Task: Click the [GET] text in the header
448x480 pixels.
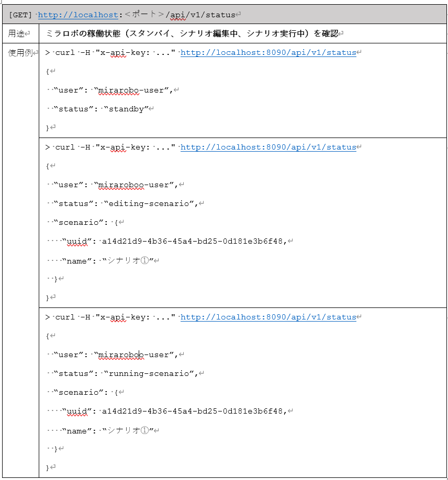Action: [20, 15]
